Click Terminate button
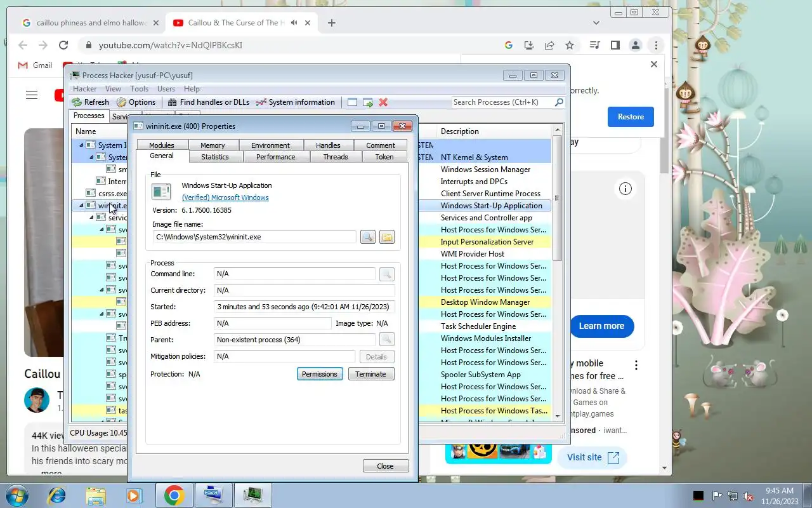The image size is (812, 508). pos(371,374)
